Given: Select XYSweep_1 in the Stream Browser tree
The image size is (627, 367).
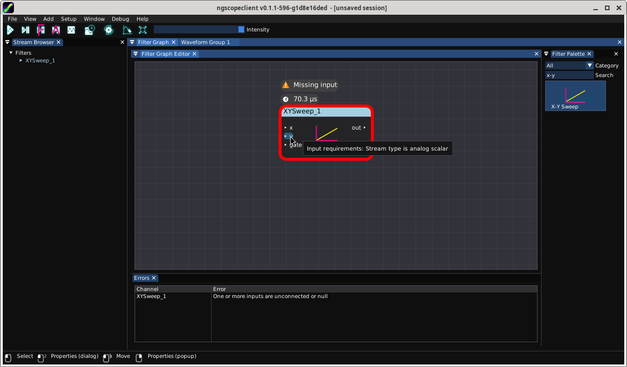Looking at the screenshot, I should pos(40,61).
